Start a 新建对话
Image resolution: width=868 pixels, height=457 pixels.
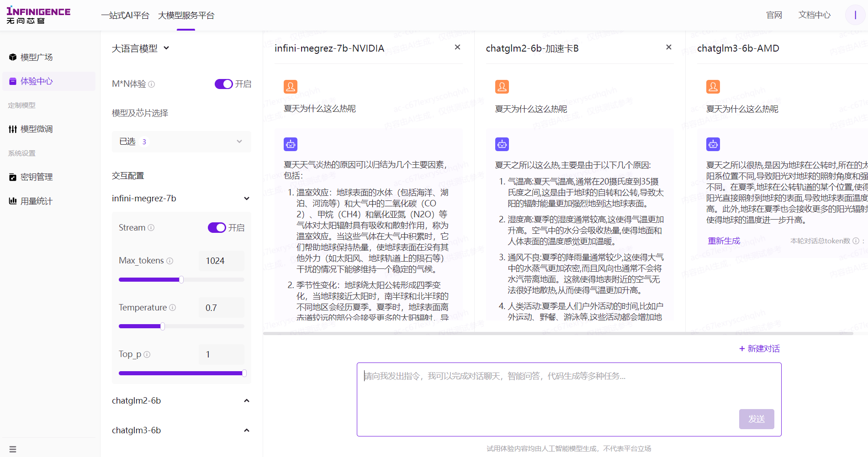[759, 349]
